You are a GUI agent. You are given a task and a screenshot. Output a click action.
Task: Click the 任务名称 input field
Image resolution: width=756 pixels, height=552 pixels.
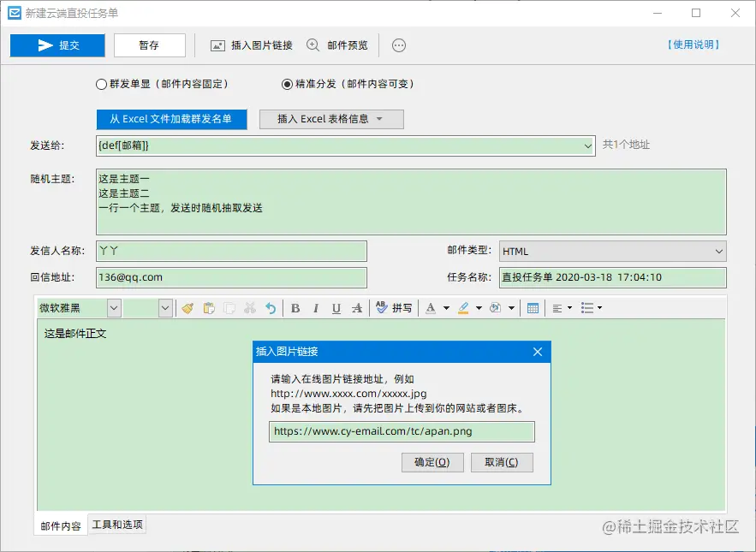pyautogui.click(x=613, y=277)
